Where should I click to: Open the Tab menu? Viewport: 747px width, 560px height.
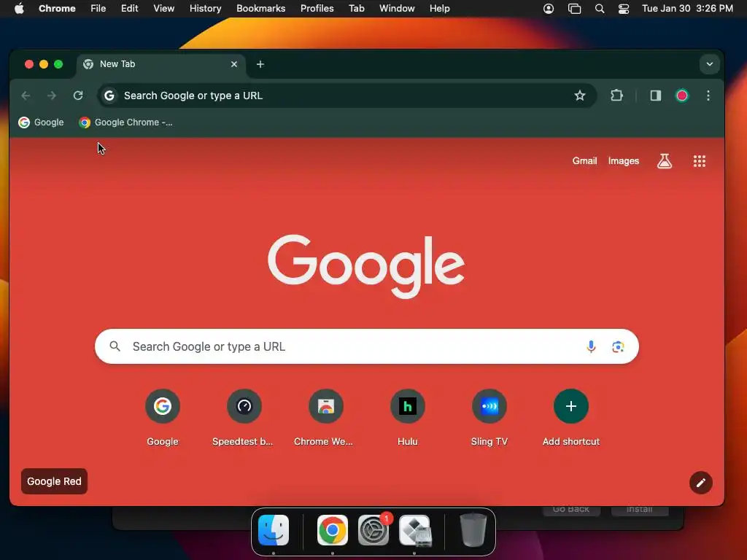tap(356, 9)
